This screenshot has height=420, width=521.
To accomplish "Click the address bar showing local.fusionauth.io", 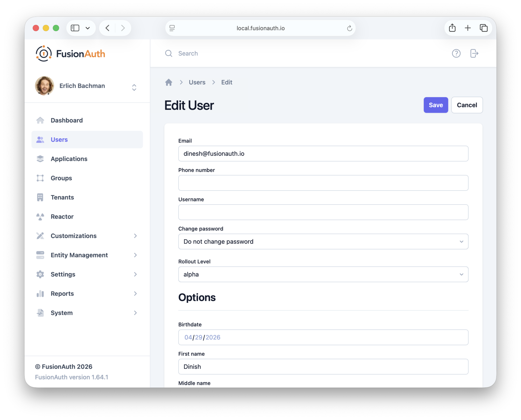I will (x=260, y=28).
